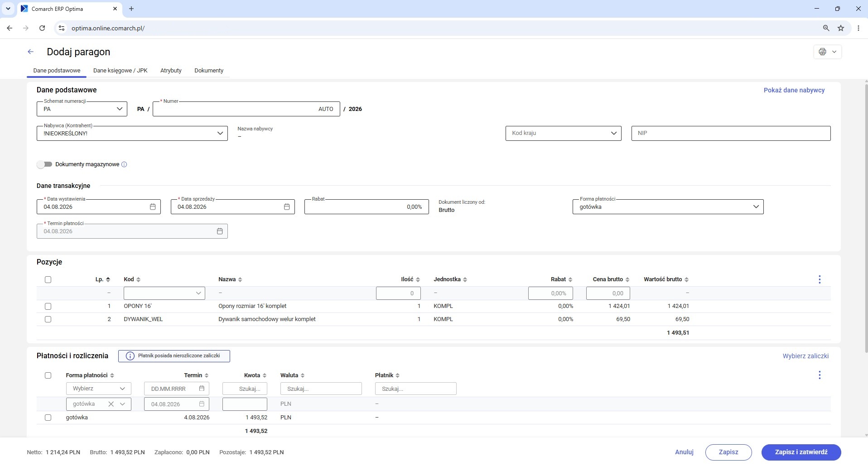868x466 pixels.
Task: Sort positions by Jednostka column arrows
Action: click(x=465, y=279)
